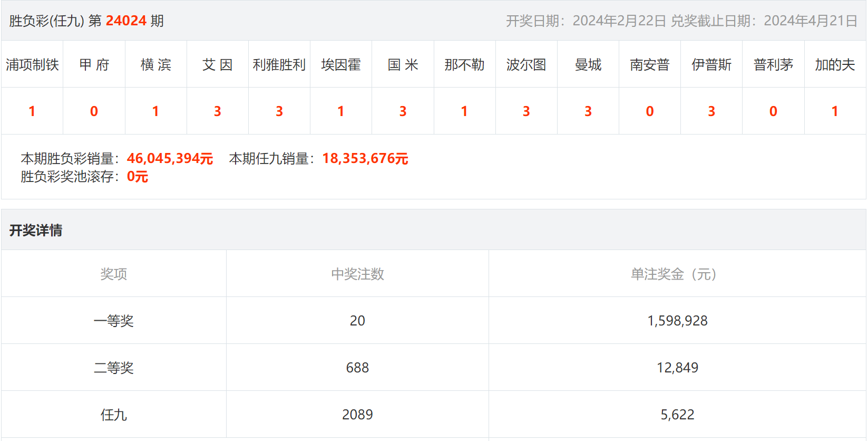Click the 开奖详情 section heading
Viewport: 868px width, 441px height.
(x=36, y=230)
